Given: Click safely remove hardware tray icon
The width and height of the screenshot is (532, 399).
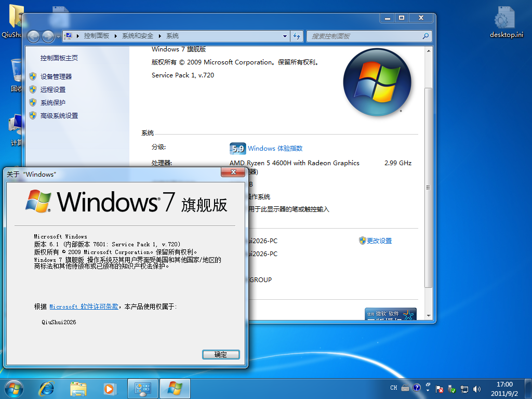Looking at the screenshot, I should [451, 389].
